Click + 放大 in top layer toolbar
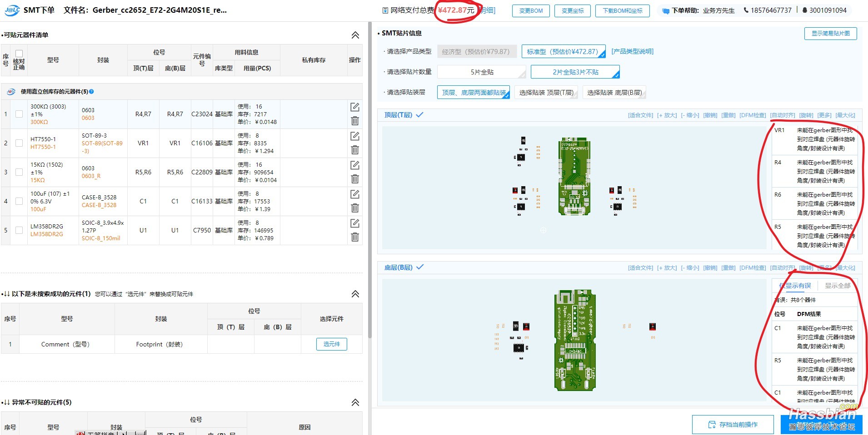 click(x=667, y=115)
